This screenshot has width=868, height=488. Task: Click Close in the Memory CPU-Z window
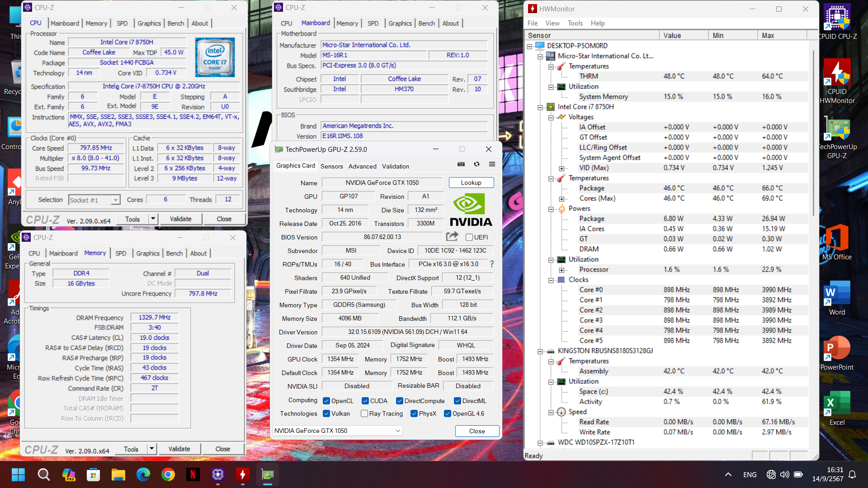click(x=222, y=449)
